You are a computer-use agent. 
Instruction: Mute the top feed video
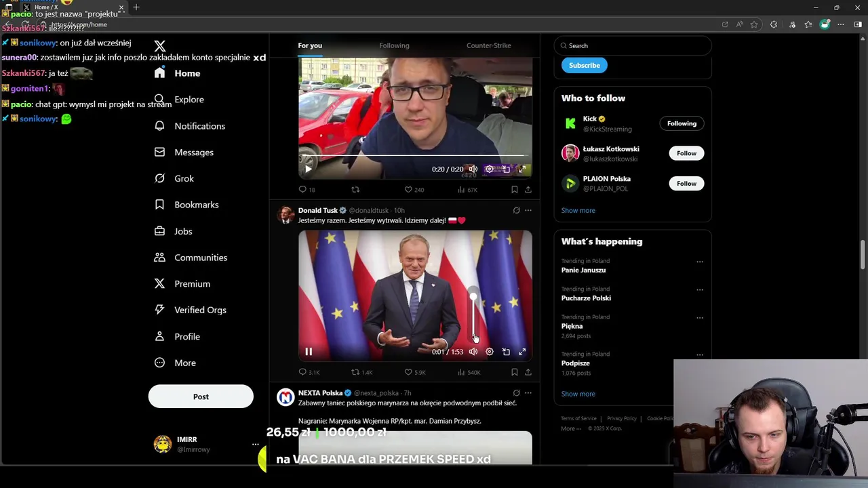[473, 169]
